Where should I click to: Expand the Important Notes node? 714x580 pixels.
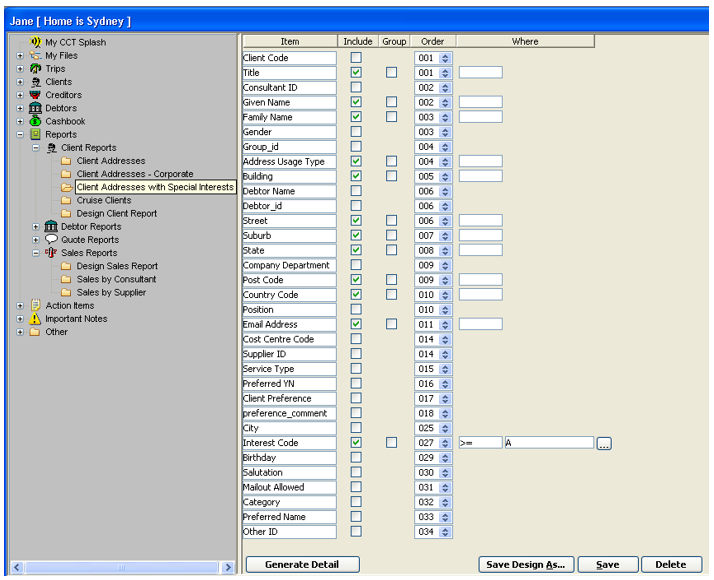tap(20, 319)
